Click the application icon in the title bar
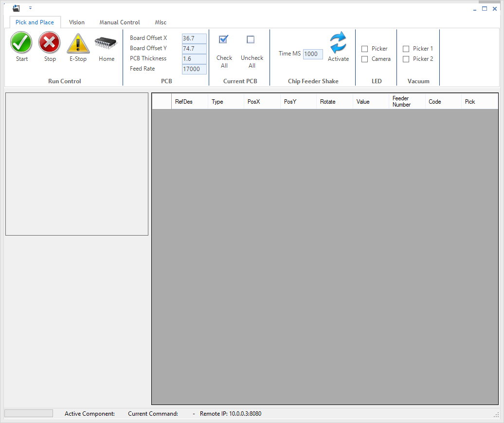504x423 pixels. coord(15,8)
